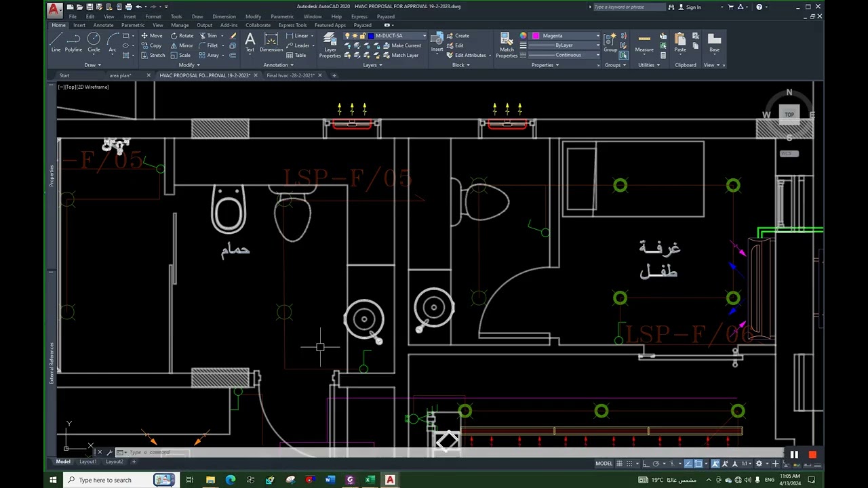
Task: Select the Circle tool
Action: (x=94, y=42)
